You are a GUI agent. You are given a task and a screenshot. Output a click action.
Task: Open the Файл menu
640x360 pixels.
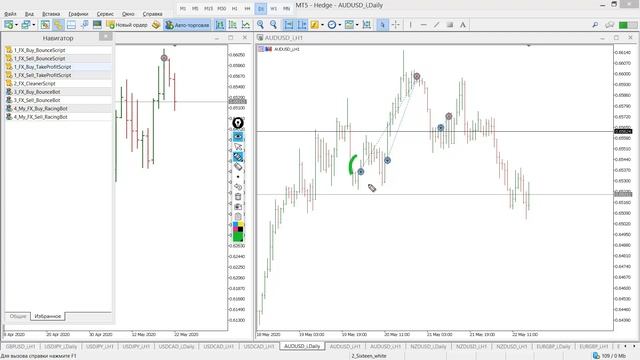pyautogui.click(x=10, y=14)
